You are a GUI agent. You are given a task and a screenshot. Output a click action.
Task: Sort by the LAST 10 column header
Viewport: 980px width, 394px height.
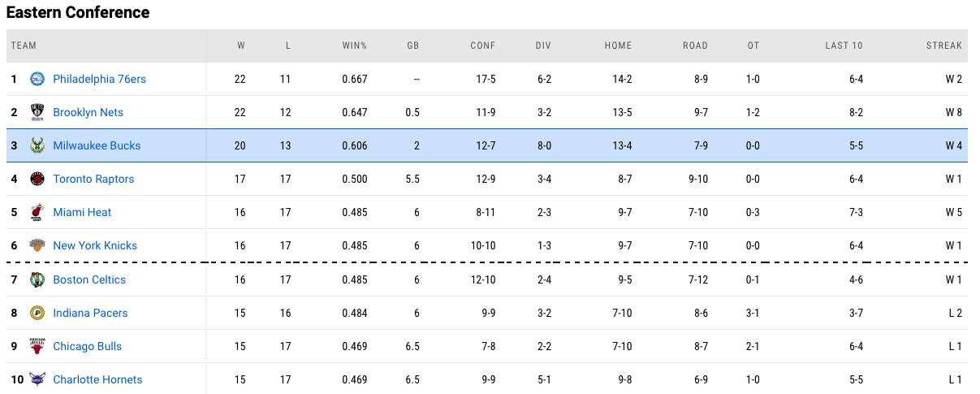tap(844, 45)
